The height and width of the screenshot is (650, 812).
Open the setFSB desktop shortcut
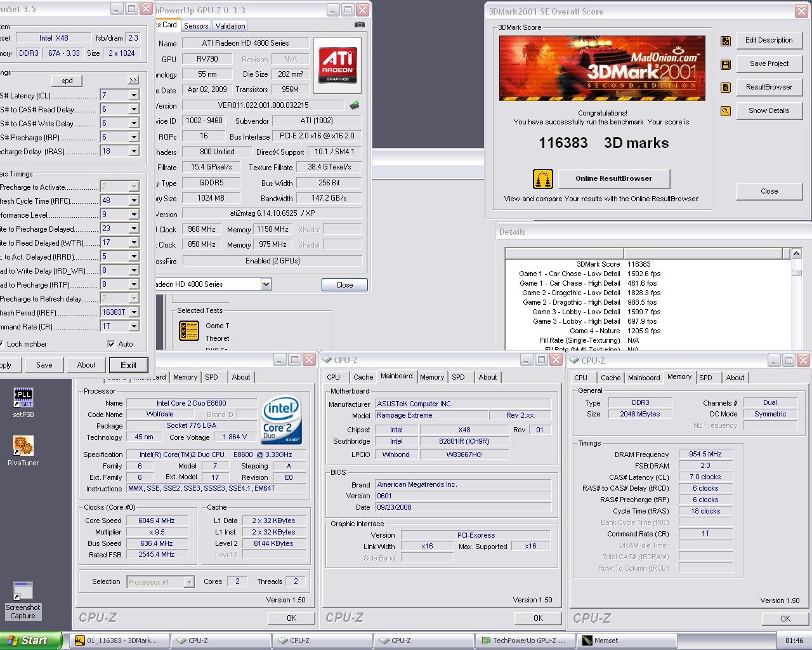23,403
